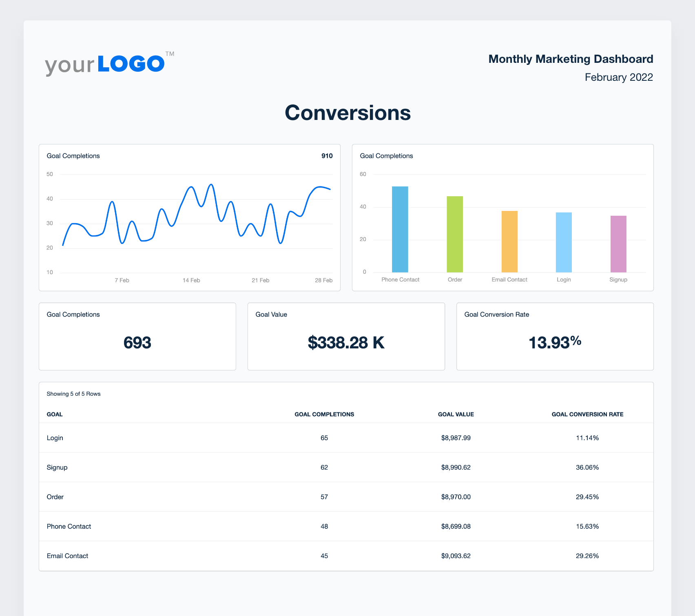Click the yourLOGO brand logo
Screen dimensions: 695x616
coord(109,64)
